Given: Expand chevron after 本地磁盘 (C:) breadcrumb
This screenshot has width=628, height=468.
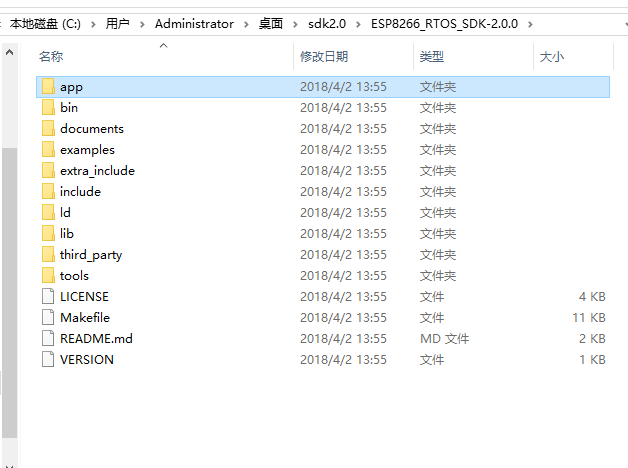Looking at the screenshot, I should (93, 24).
